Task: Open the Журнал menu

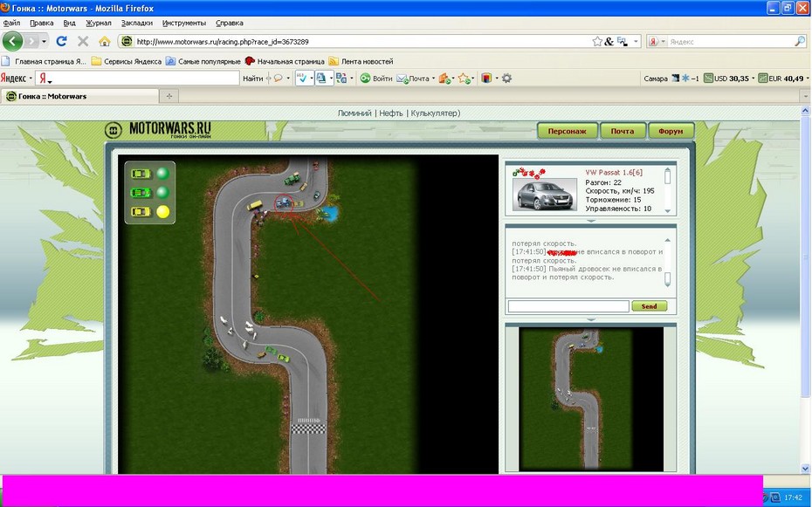Action: [99, 23]
